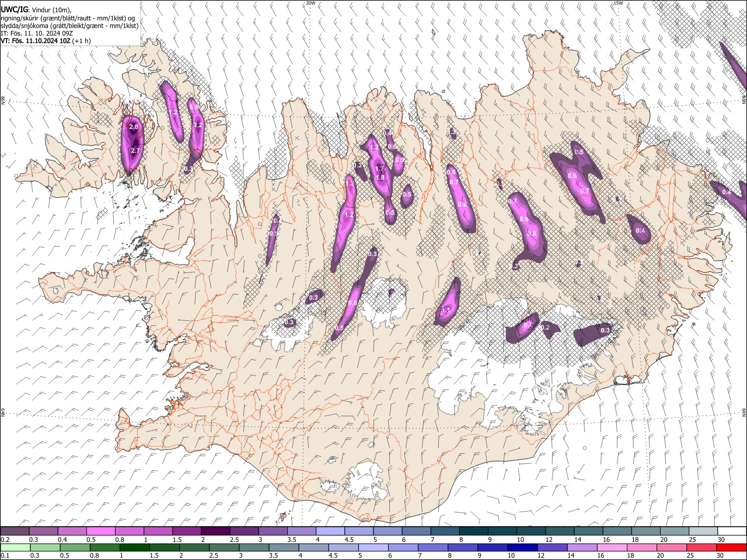Click the pale grey 25 mm snow legend swatch
747x560 pixels.
704,531
